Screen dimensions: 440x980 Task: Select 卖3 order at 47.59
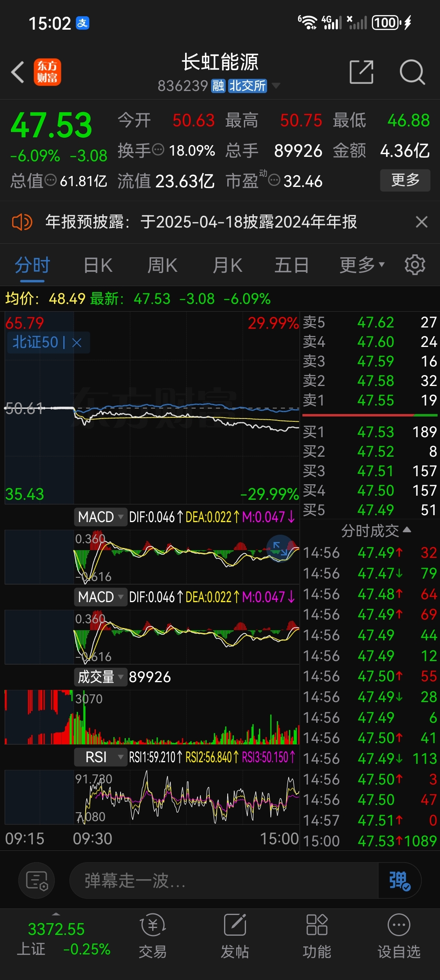[x=370, y=362]
